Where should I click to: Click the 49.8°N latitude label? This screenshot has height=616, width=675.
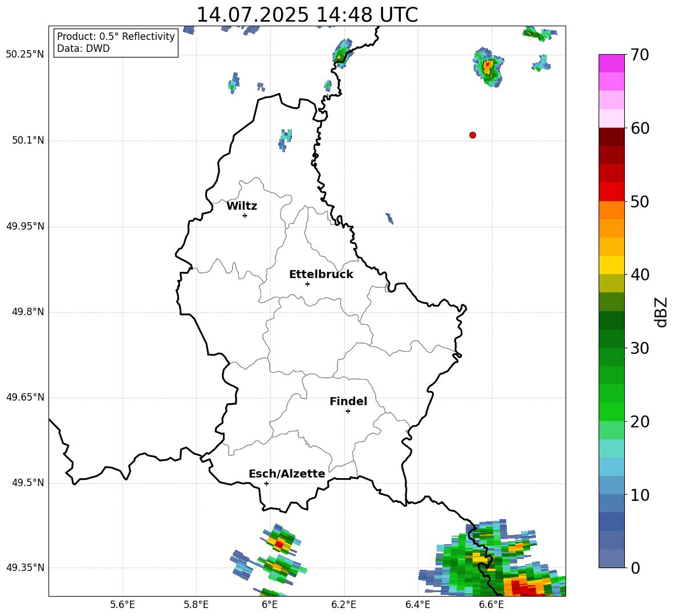28,312
